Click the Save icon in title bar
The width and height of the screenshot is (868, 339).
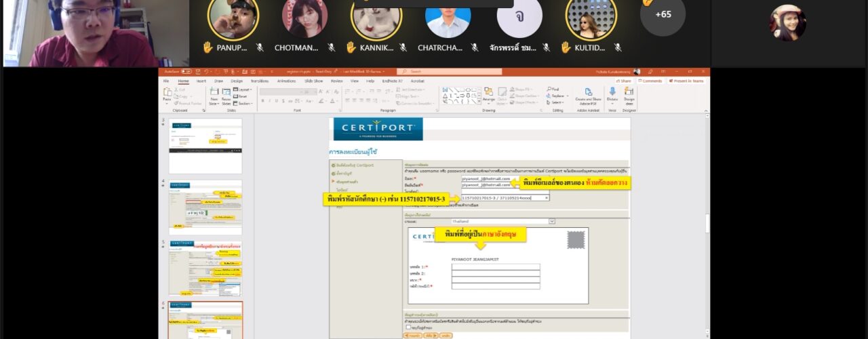[x=197, y=71]
